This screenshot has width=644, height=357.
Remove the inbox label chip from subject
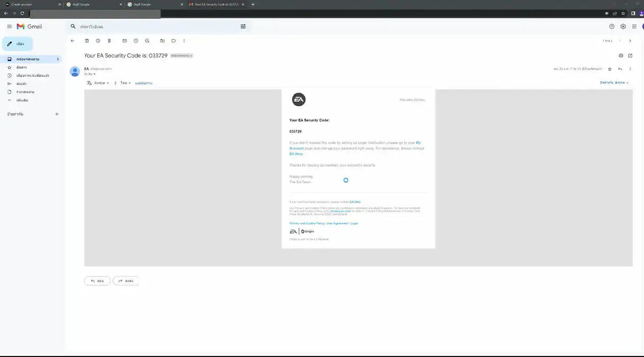point(191,56)
